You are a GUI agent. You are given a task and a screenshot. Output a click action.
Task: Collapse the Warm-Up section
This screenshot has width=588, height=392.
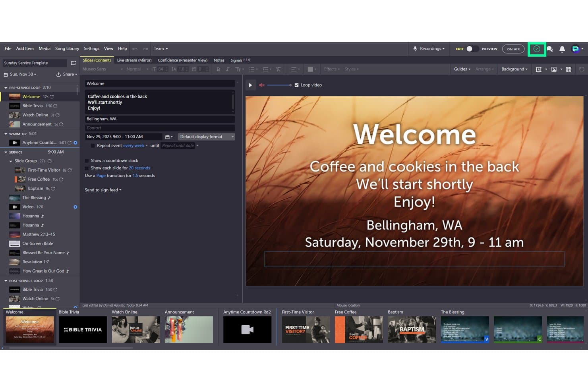[x=6, y=134]
